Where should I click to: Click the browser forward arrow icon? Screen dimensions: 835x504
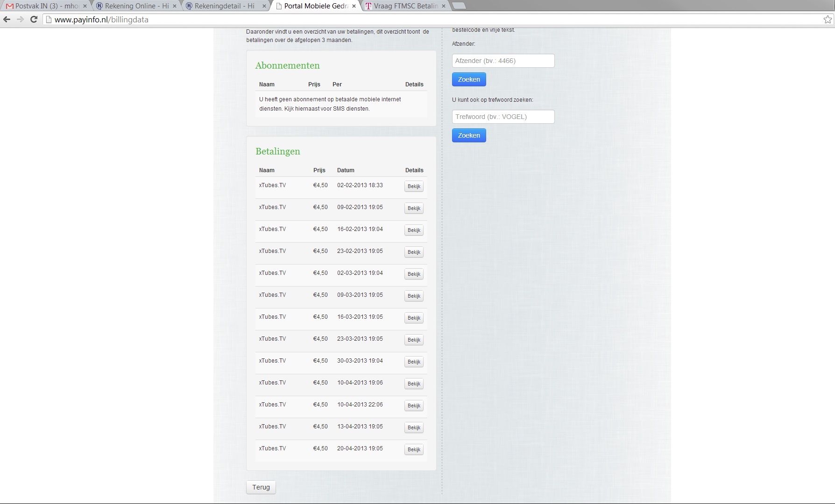coord(20,20)
